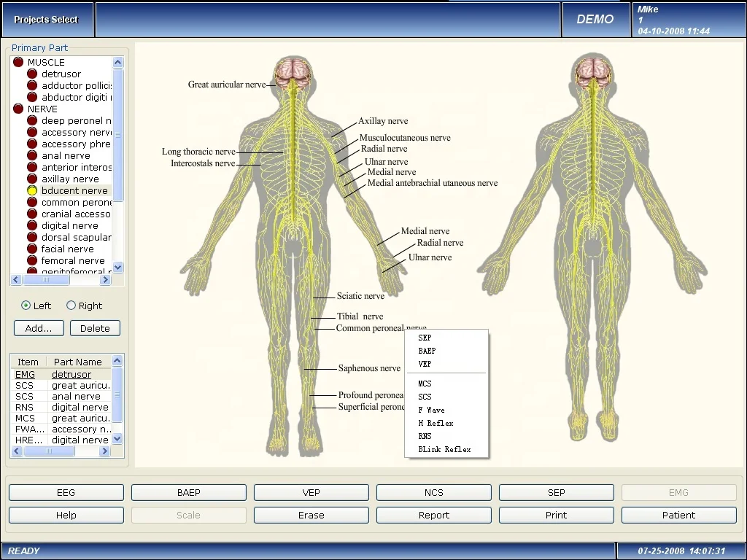Click the red icon beside NERVE

(x=18, y=109)
